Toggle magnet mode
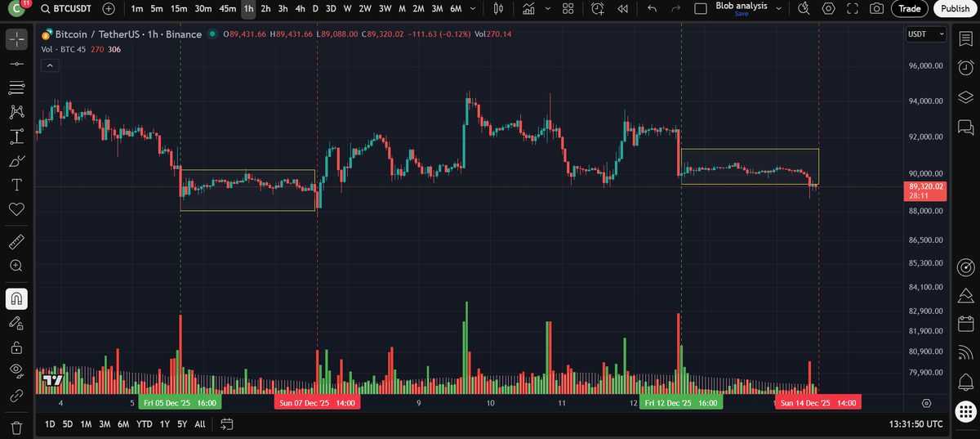The width and height of the screenshot is (980, 439). pos(16,298)
